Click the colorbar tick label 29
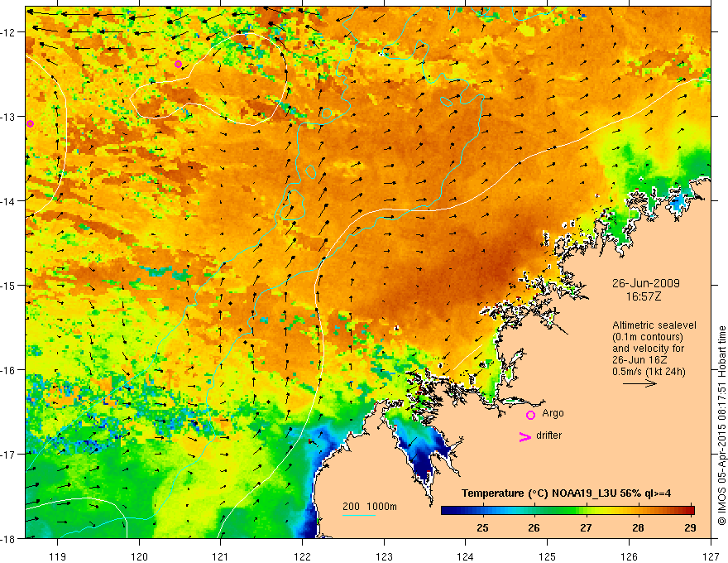Screen dimensions: 728x563 tap(690, 527)
